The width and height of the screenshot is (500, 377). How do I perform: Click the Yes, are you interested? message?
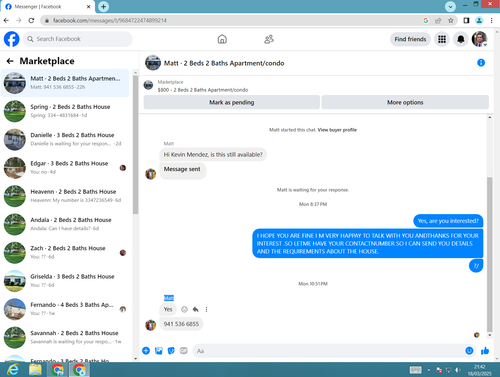tap(448, 221)
